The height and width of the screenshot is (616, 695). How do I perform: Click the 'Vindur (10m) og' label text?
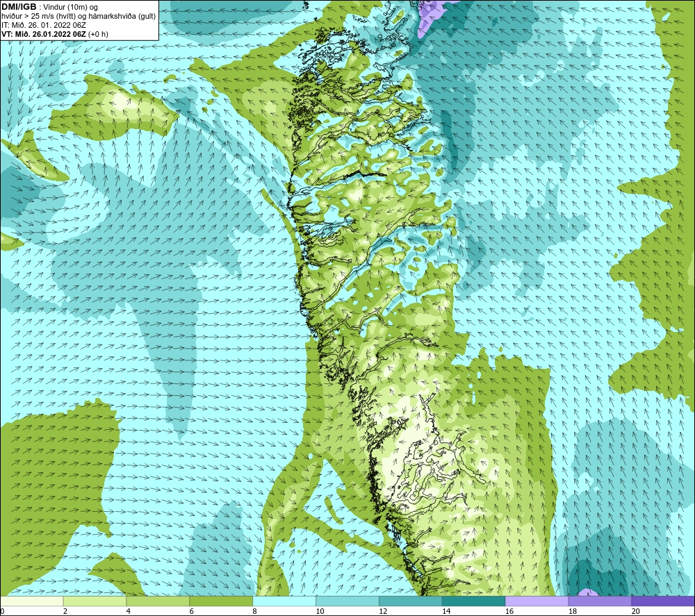tap(70, 8)
